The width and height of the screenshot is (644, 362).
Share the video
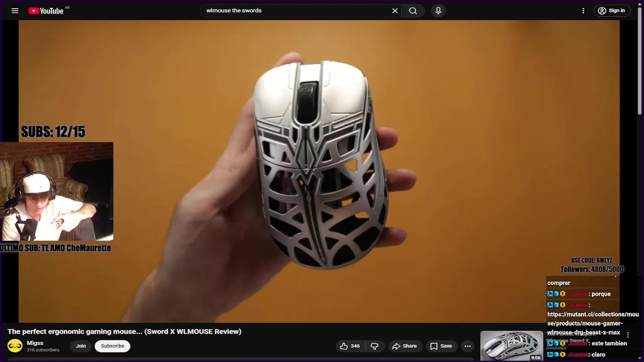click(405, 346)
